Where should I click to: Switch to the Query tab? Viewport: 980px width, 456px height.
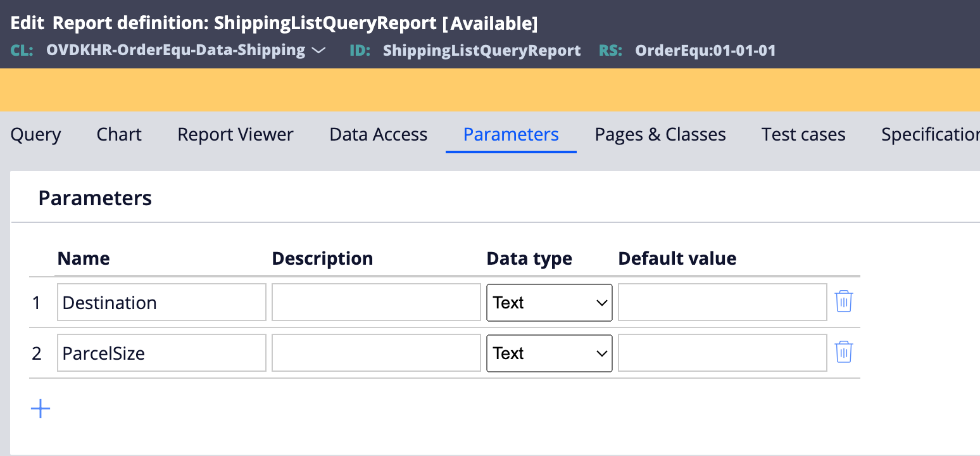coord(35,134)
